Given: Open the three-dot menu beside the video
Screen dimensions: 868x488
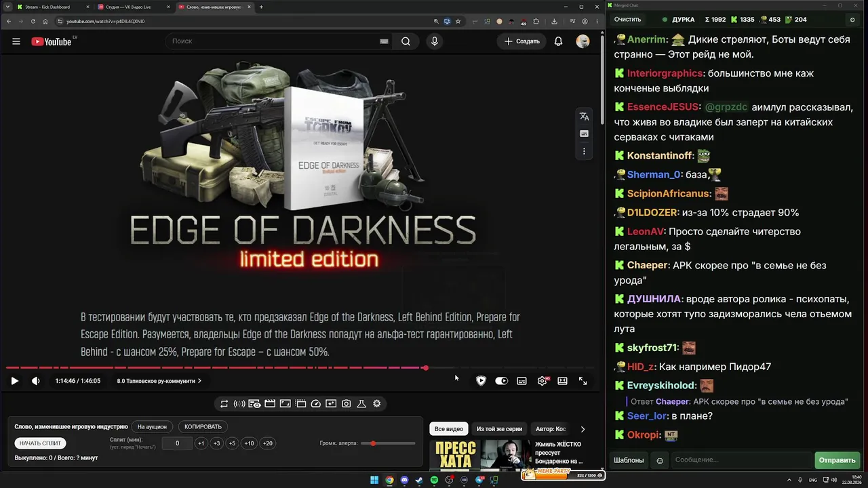Looking at the screenshot, I should (584, 151).
